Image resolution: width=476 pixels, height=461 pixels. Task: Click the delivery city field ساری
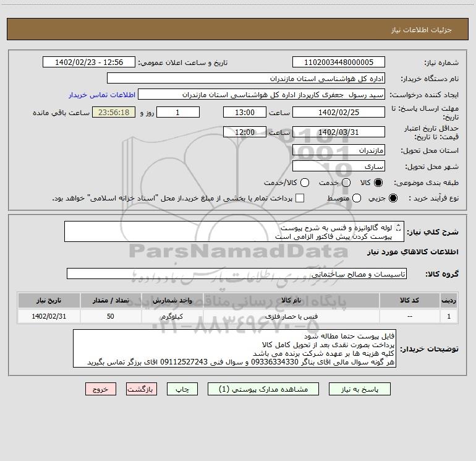coord(339,166)
